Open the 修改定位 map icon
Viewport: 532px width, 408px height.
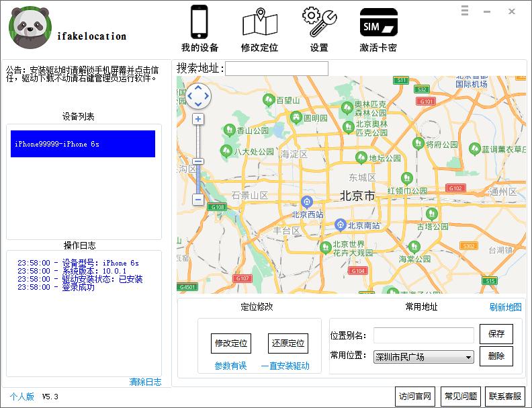pyautogui.click(x=260, y=22)
